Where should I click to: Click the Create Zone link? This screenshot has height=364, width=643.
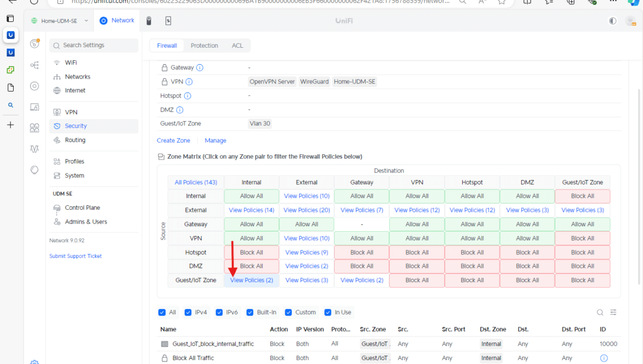[174, 141]
